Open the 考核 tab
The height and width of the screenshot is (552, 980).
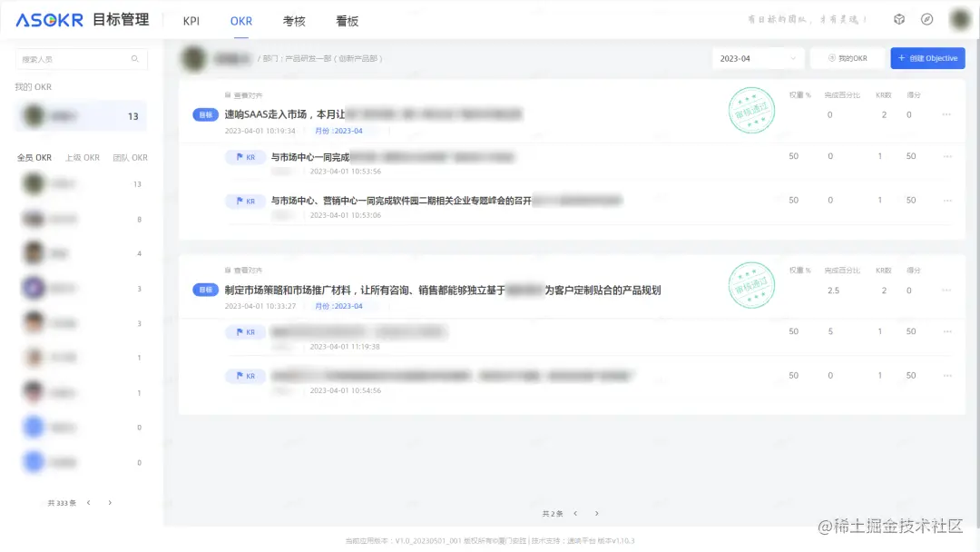294,21
